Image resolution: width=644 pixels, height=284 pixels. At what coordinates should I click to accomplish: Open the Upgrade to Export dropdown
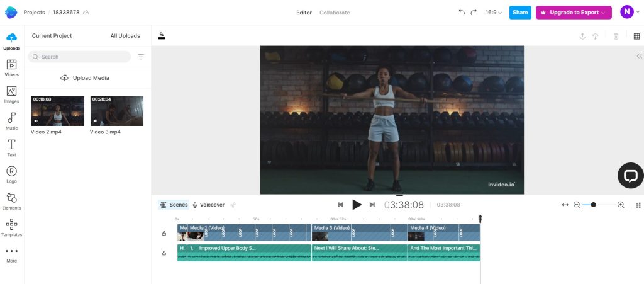573,13
